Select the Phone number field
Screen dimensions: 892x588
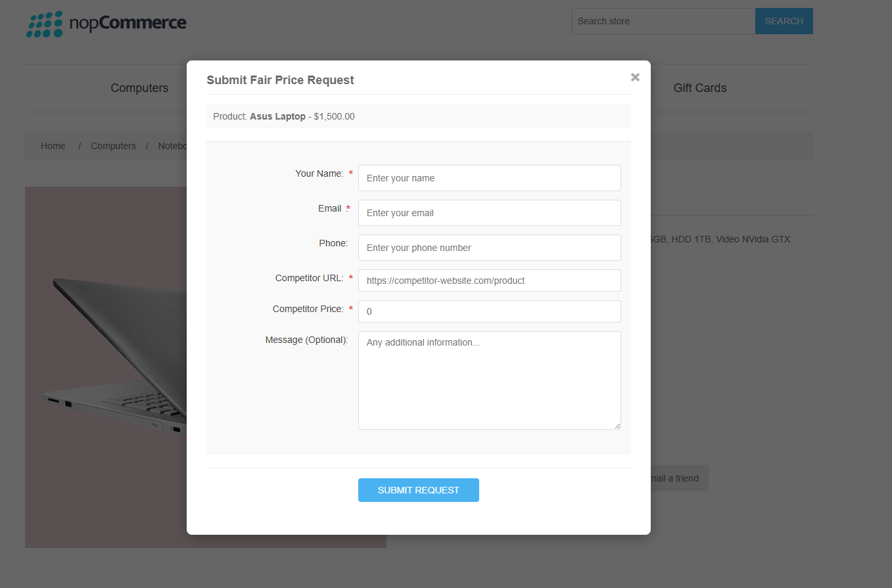pyautogui.click(x=489, y=248)
